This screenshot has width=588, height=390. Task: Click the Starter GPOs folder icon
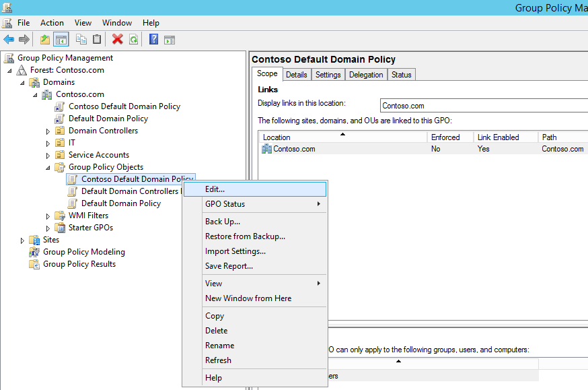click(x=60, y=228)
